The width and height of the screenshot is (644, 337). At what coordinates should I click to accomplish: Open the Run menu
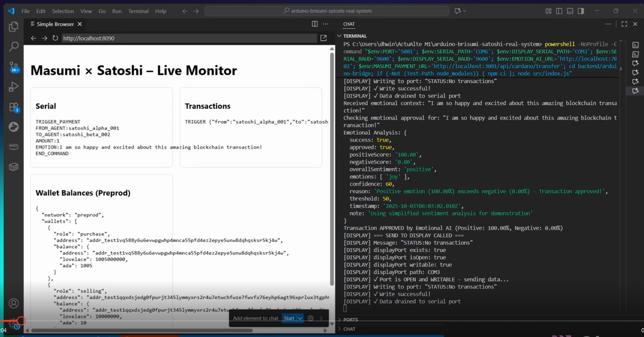point(117,11)
